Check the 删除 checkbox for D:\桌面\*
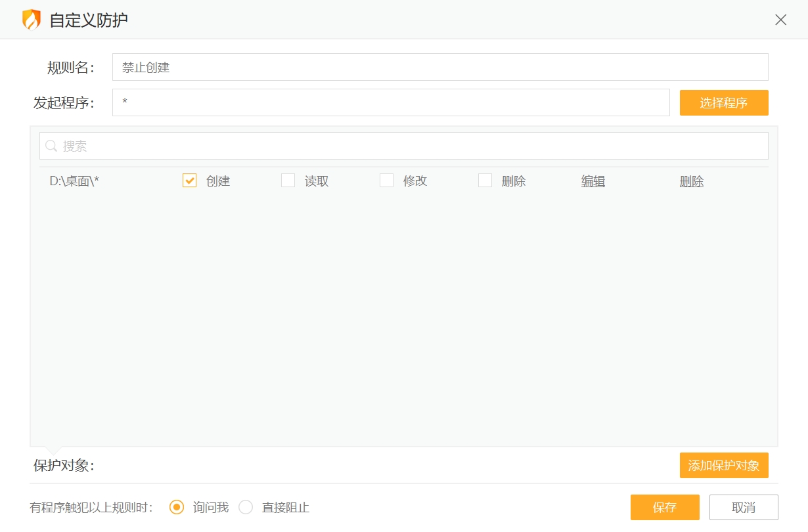The height and width of the screenshot is (532, 808). tap(485, 180)
